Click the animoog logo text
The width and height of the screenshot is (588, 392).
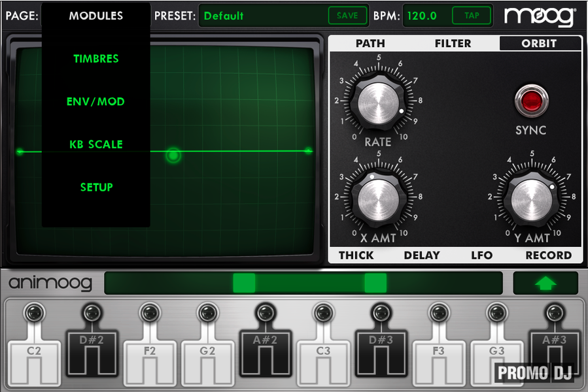pos(50,284)
